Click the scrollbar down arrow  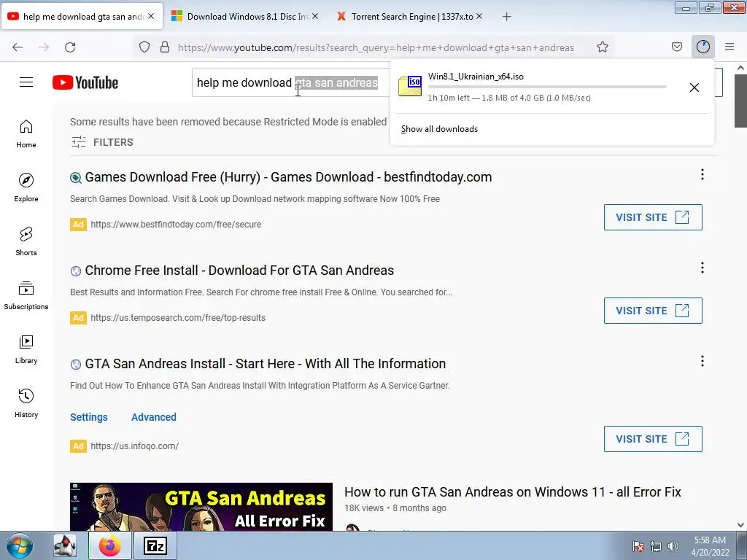pos(740,525)
